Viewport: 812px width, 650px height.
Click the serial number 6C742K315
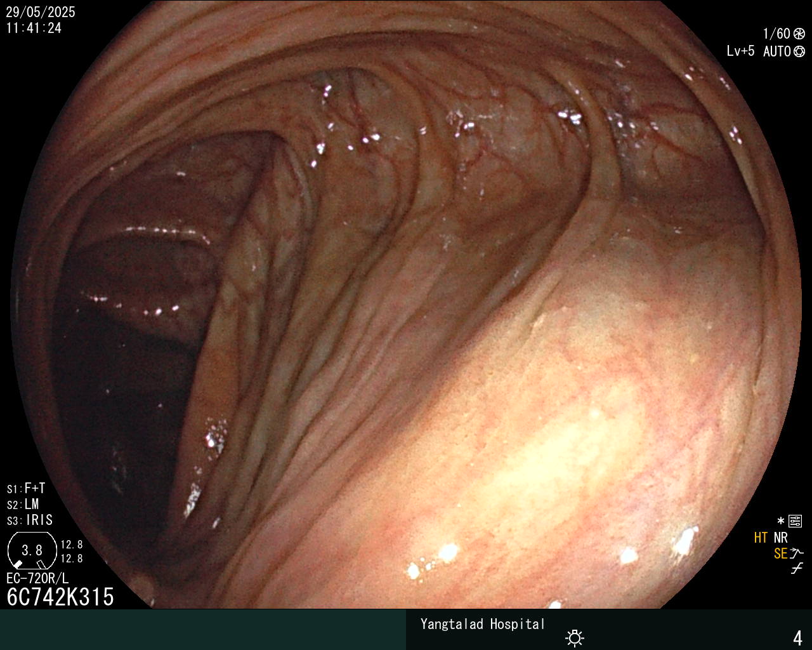[x=60, y=597]
